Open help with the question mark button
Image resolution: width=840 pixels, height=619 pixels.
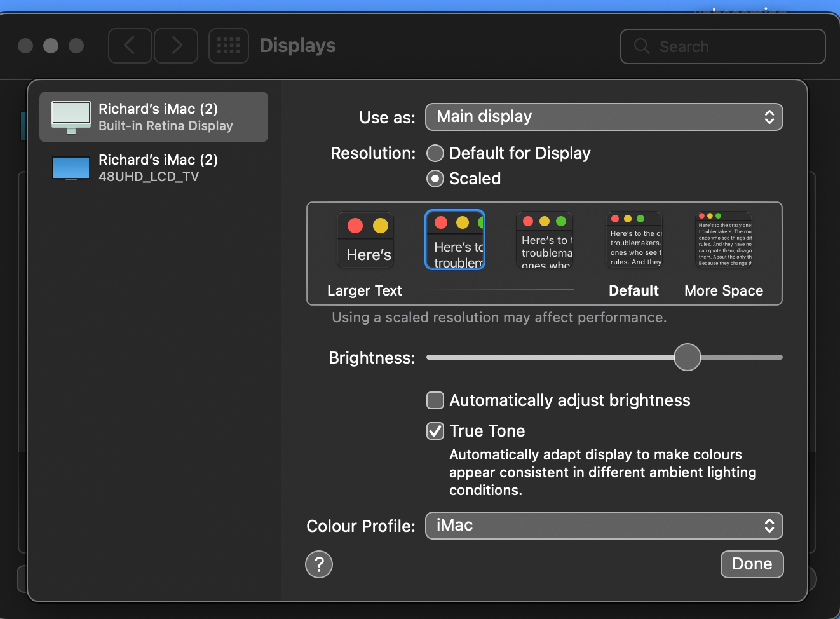pyautogui.click(x=319, y=564)
